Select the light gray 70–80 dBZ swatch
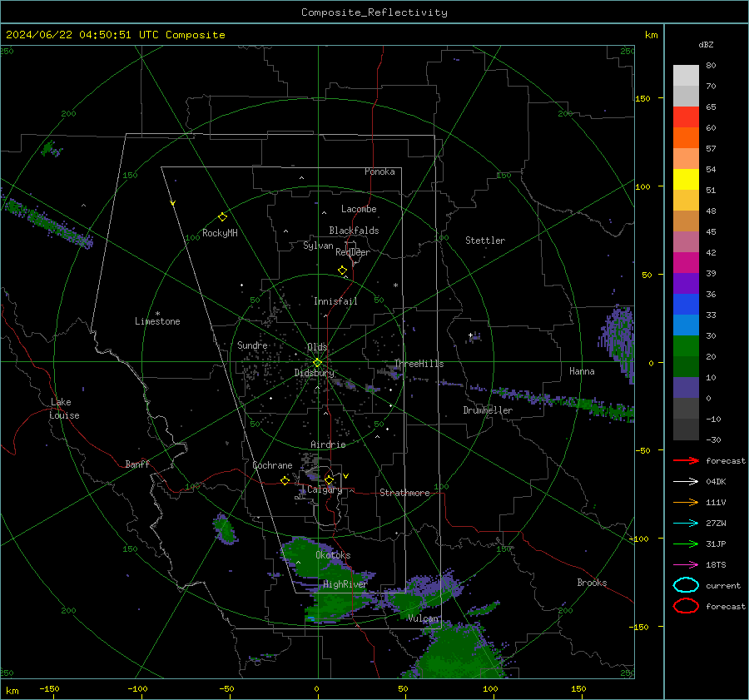Image resolution: width=749 pixels, height=700 pixels. [686, 76]
